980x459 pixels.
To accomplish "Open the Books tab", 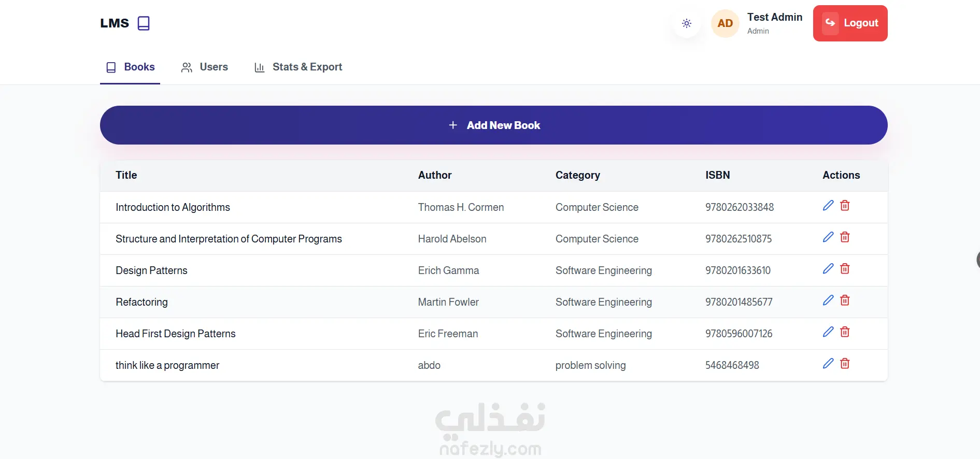I will coord(130,67).
